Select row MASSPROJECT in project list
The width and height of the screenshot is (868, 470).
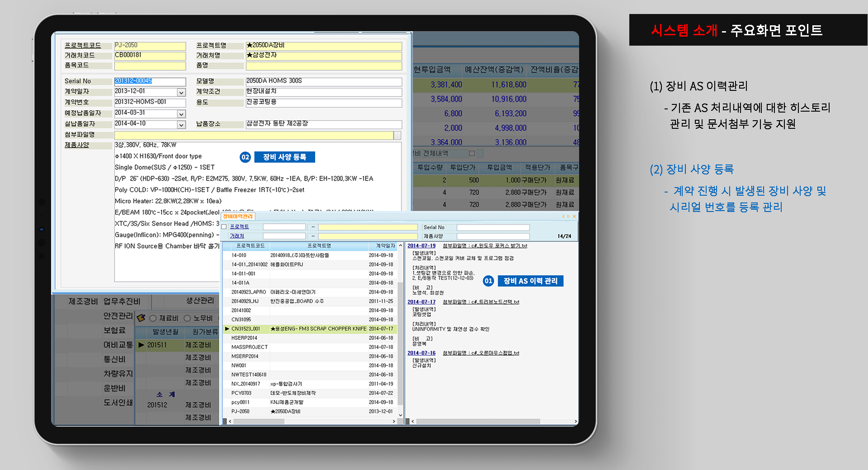310,347
